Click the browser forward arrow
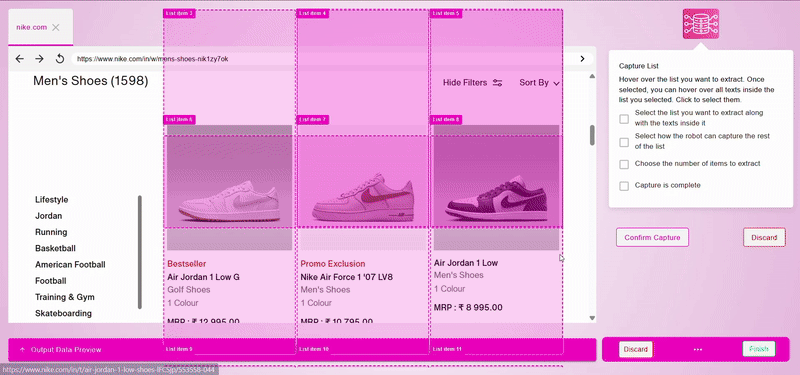The width and height of the screenshot is (800, 375). pyautogui.click(x=39, y=59)
